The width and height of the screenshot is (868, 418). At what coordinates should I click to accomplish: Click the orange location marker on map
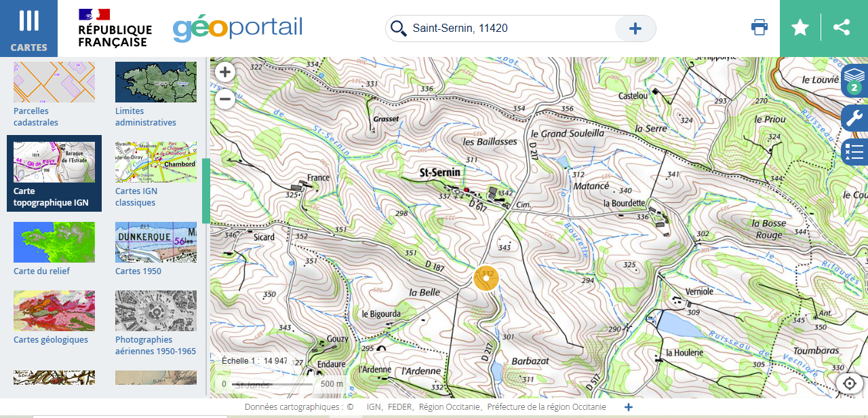tap(486, 278)
